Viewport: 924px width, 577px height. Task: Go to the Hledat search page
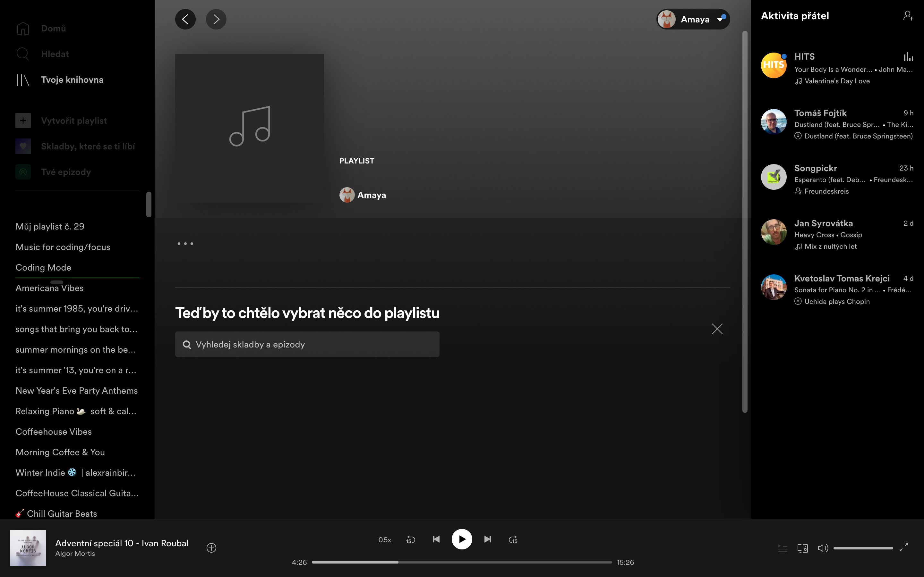pos(55,54)
